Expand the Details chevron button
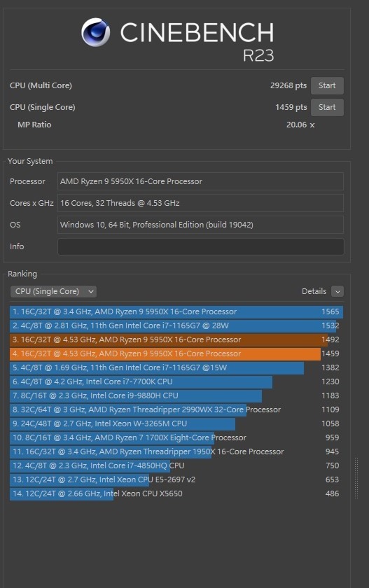369x588 pixels. click(x=337, y=291)
